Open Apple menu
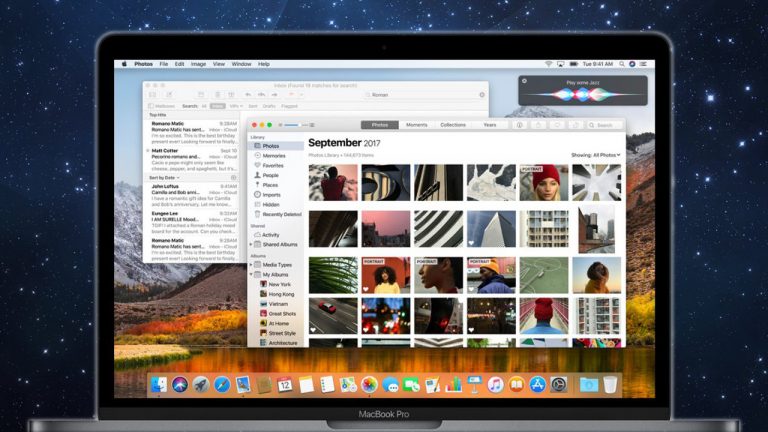768x432 pixels. click(x=124, y=64)
